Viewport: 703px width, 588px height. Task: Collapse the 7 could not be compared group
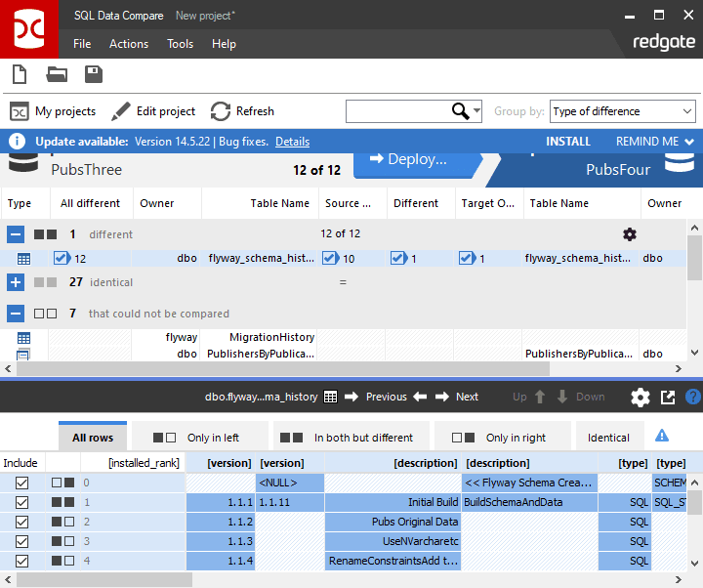pyautogui.click(x=16, y=314)
